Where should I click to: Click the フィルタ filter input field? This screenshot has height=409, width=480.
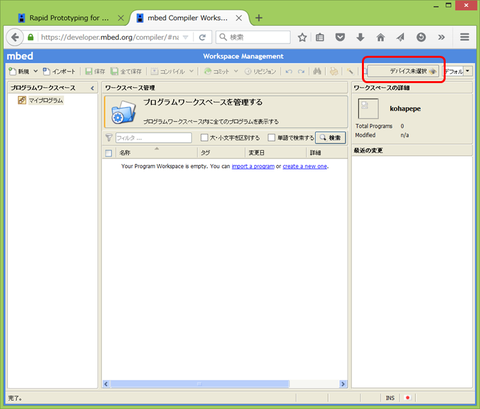coord(153,138)
